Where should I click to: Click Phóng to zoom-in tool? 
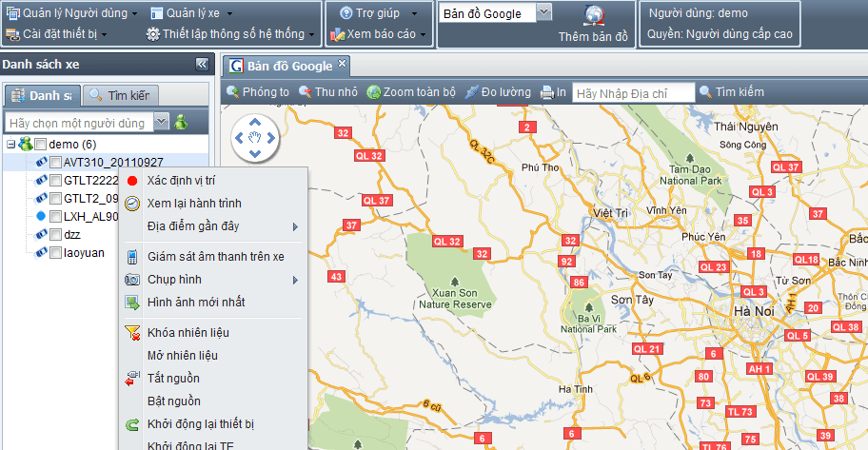pyautogui.click(x=258, y=92)
